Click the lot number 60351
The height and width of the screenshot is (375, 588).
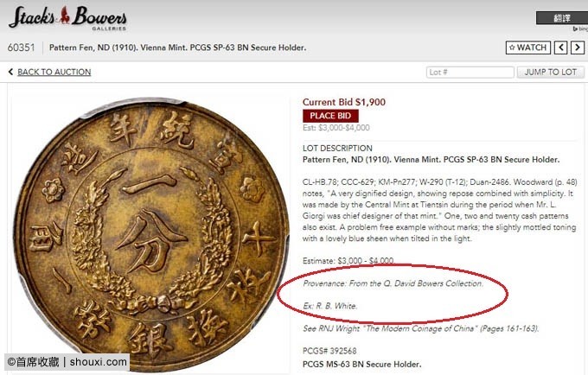[x=21, y=48]
